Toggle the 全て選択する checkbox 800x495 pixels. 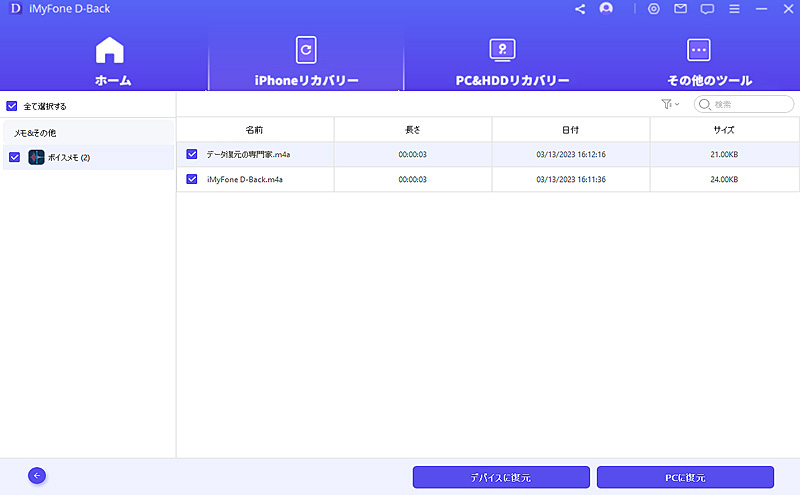coord(12,106)
